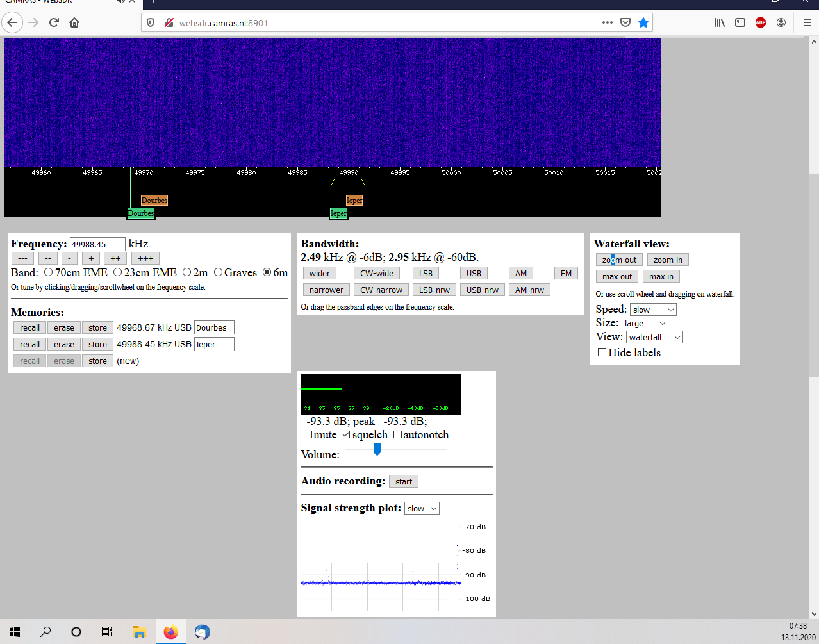Step frequency up with +++ button
The height and width of the screenshot is (644, 819).
click(145, 258)
